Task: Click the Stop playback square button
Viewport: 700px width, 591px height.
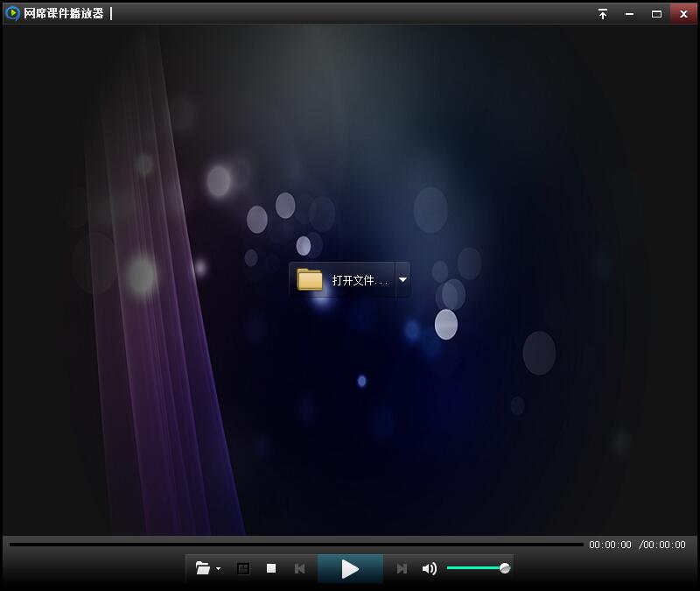Action: pos(271,568)
